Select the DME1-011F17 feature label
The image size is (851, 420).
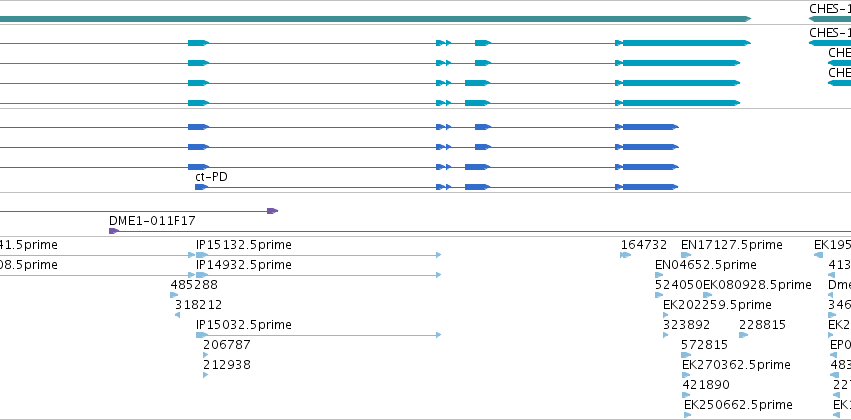[153, 221]
